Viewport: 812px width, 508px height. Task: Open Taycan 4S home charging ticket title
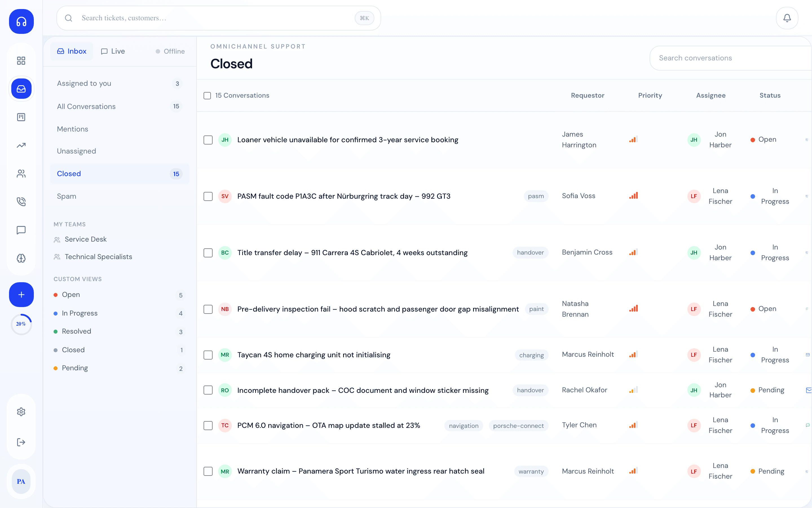point(314,355)
